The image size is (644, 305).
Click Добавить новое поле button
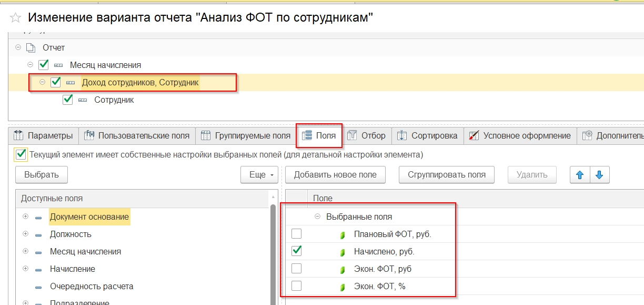click(x=336, y=175)
